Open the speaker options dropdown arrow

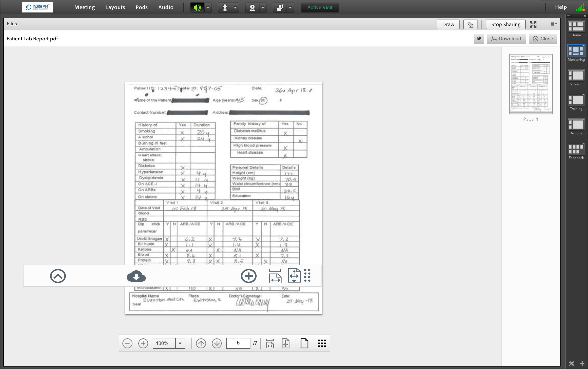pyautogui.click(x=208, y=7)
